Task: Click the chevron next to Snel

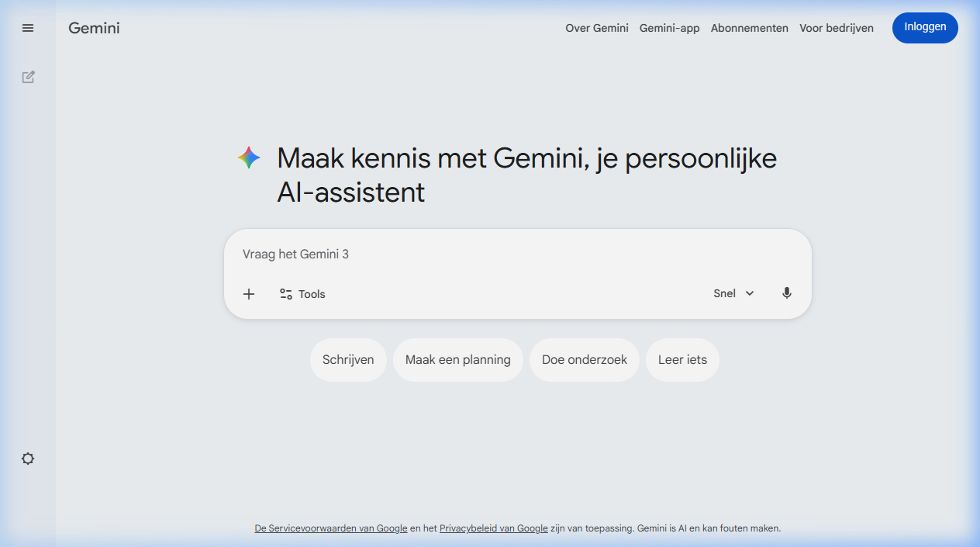Action: (x=750, y=293)
